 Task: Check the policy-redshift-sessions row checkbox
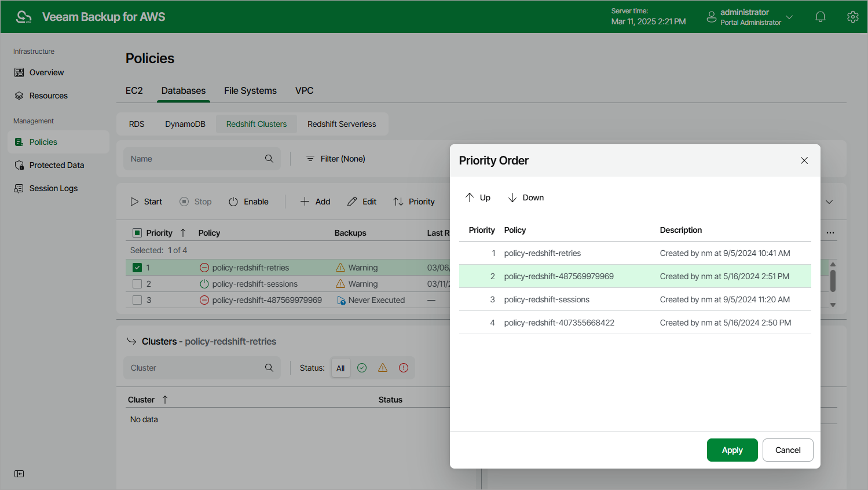click(x=137, y=284)
